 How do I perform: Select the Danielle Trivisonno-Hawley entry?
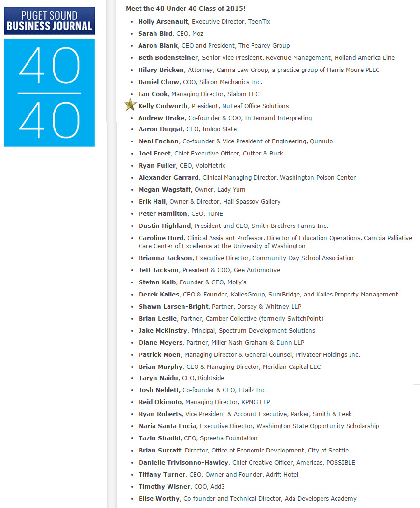pyautogui.click(x=247, y=463)
